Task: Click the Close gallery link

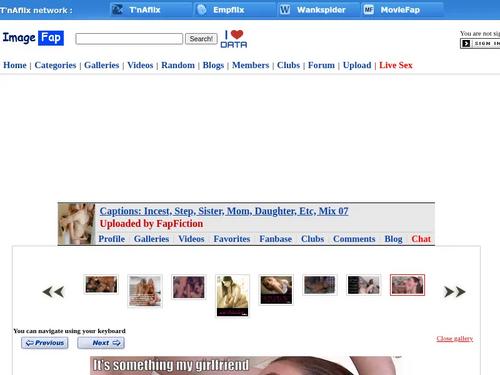Action: [455, 339]
